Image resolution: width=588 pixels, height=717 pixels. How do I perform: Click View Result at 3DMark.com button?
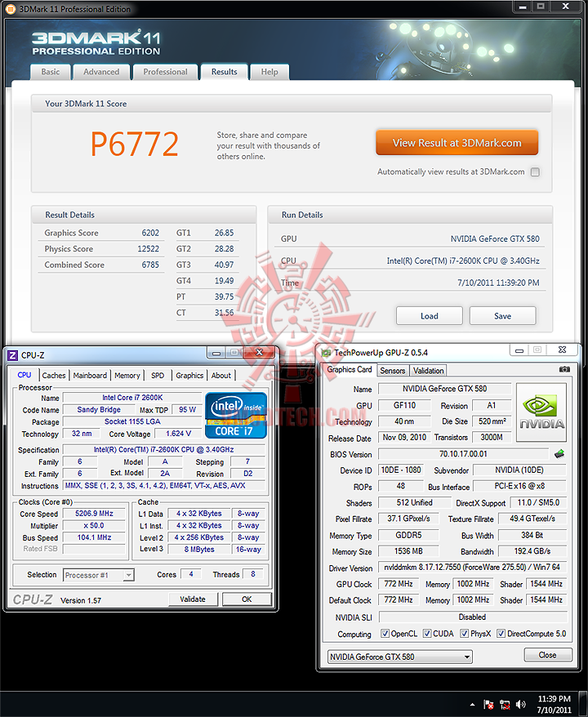[x=457, y=143]
